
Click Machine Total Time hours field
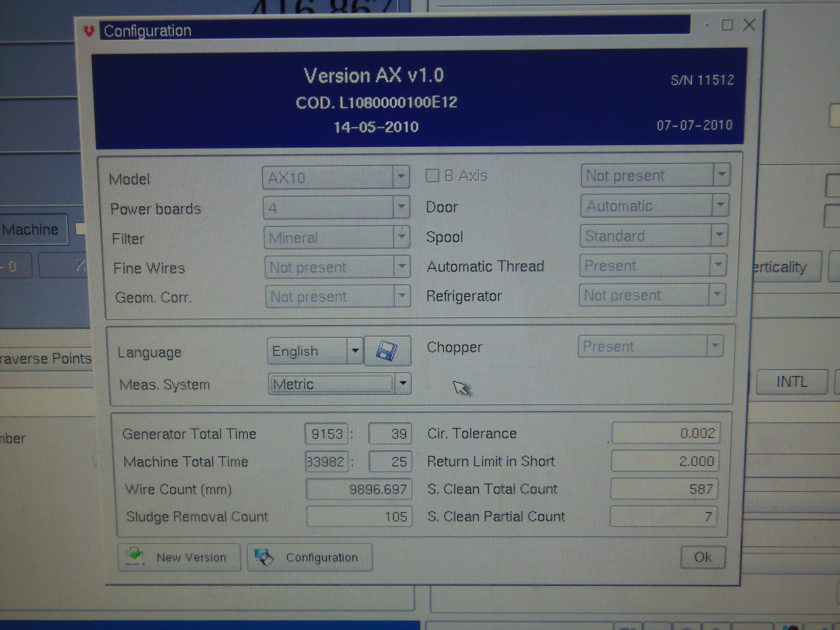tap(326, 461)
